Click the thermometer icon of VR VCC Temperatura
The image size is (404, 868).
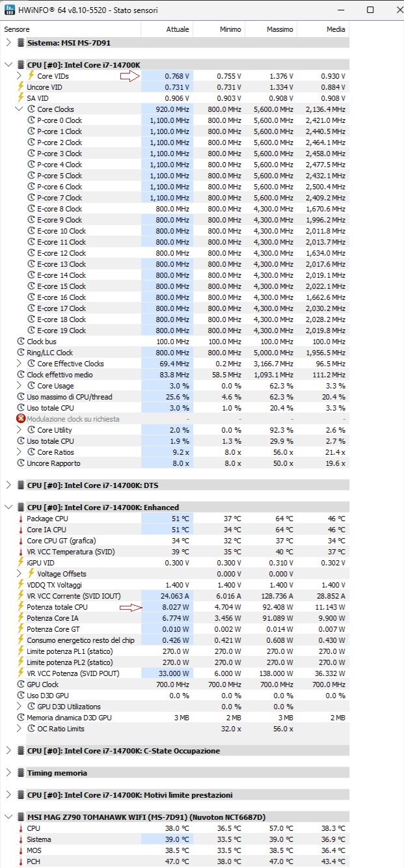tap(20, 551)
